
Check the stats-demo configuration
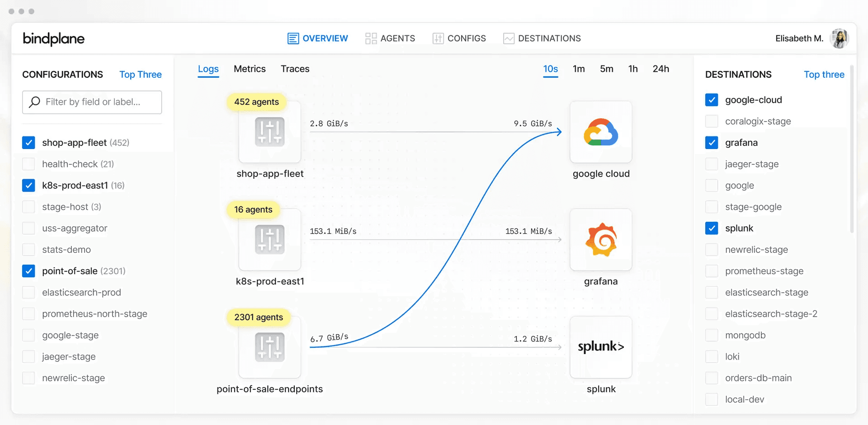(x=28, y=249)
